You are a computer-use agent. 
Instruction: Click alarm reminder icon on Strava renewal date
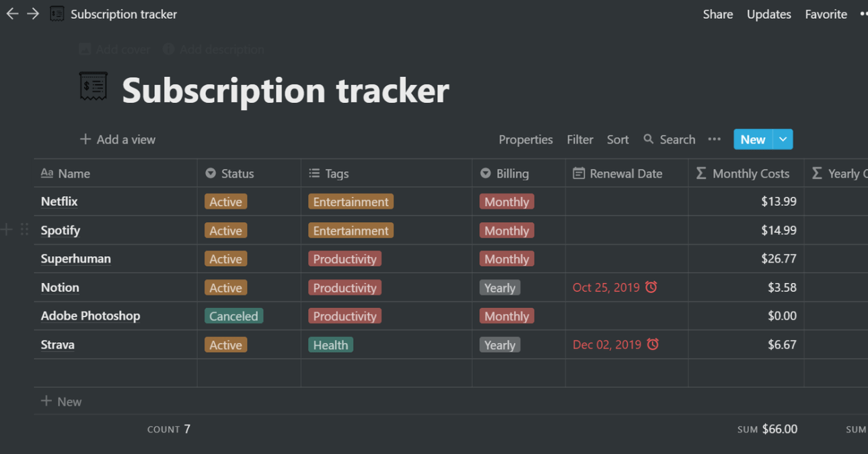click(x=653, y=345)
